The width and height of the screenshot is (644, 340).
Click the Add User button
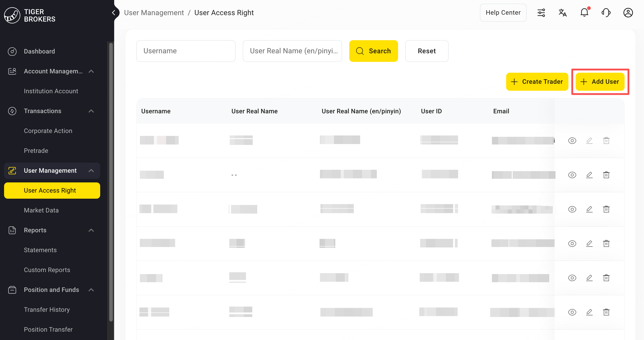click(600, 82)
